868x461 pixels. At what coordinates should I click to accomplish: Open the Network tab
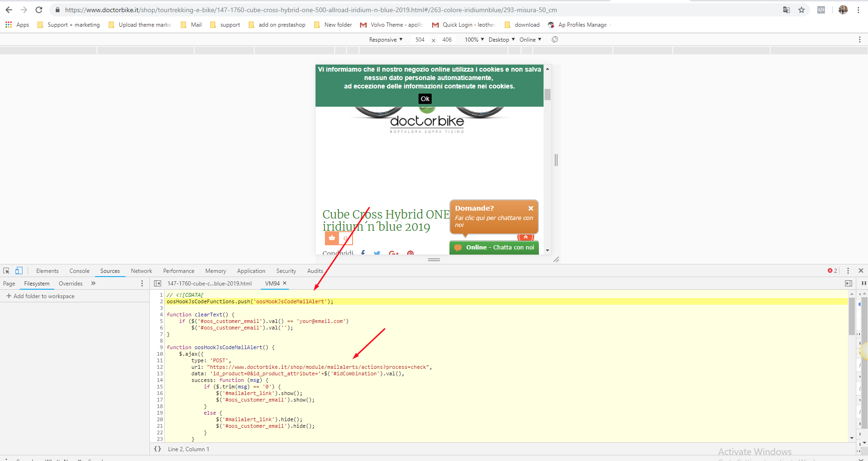pyautogui.click(x=141, y=271)
